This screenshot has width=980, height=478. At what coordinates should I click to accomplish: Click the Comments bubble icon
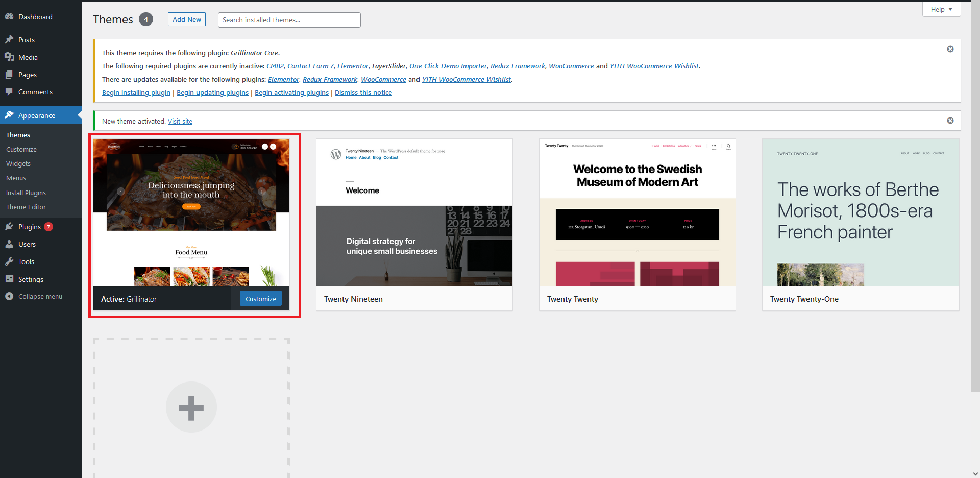pos(9,92)
